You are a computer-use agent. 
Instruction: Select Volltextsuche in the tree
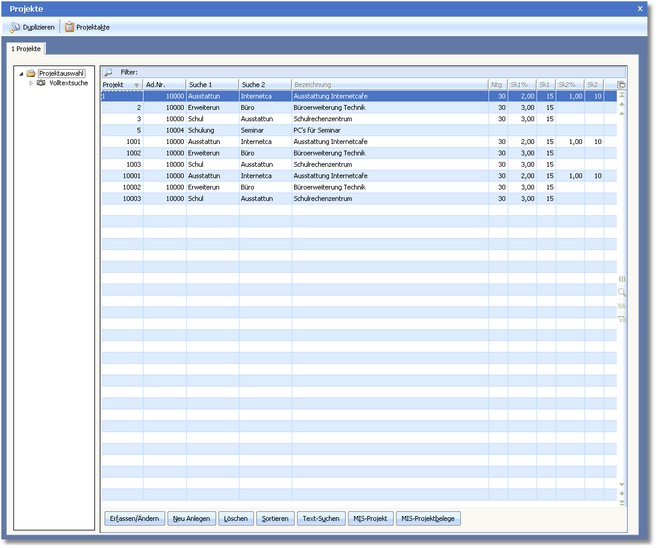point(69,83)
